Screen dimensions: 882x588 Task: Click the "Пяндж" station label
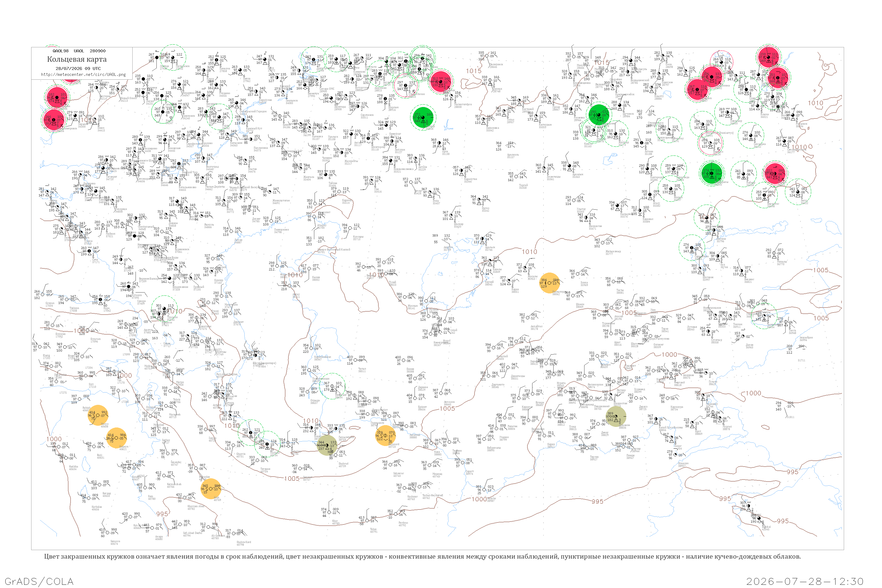click(x=630, y=455)
